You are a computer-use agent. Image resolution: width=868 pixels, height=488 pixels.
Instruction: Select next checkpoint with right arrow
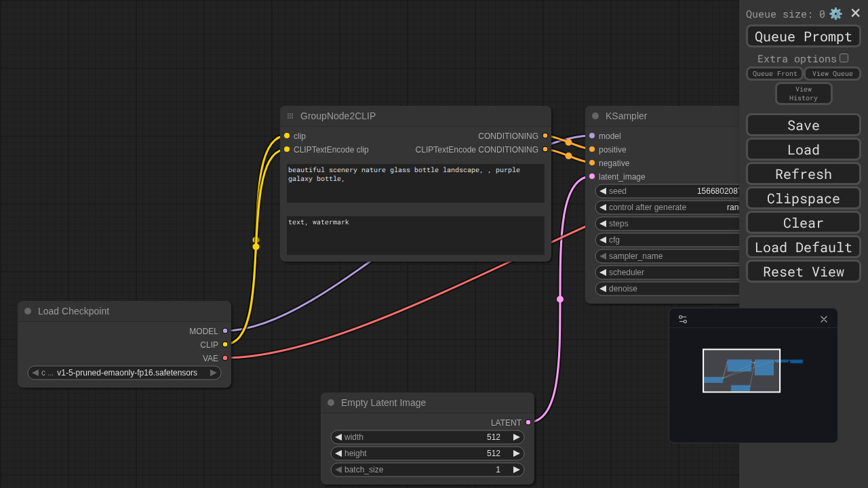(213, 373)
